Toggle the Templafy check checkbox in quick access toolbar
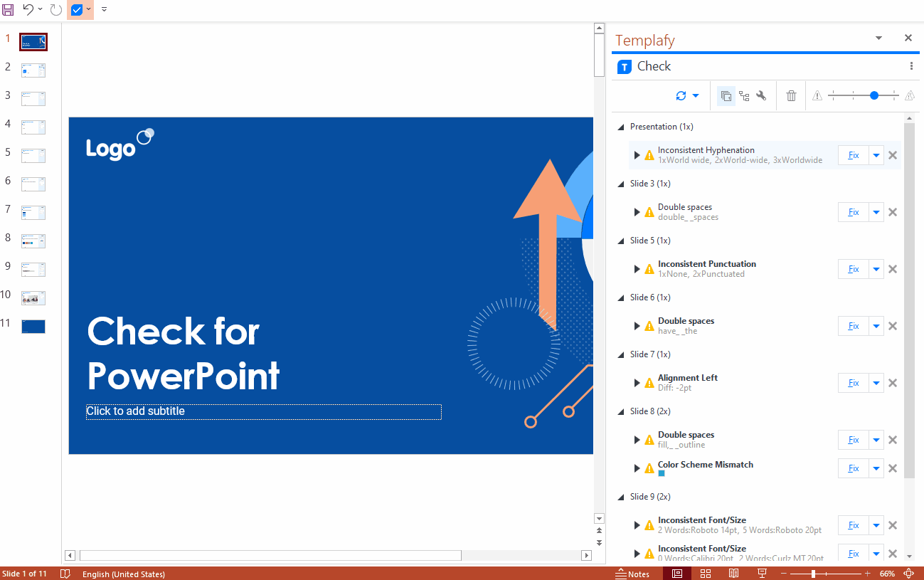This screenshot has height=580, width=924. [x=77, y=10]
